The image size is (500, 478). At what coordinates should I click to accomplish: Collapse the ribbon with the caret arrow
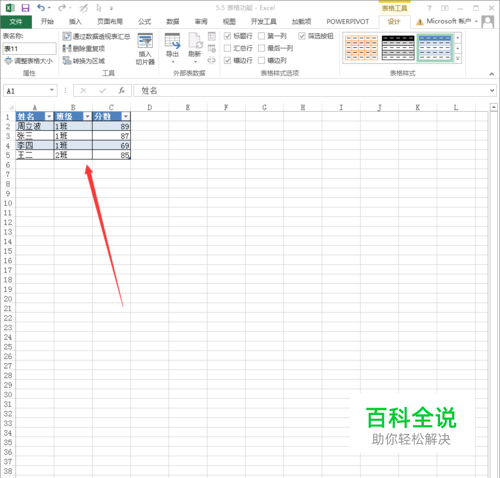pyautogui.click(x=492, y=74)
